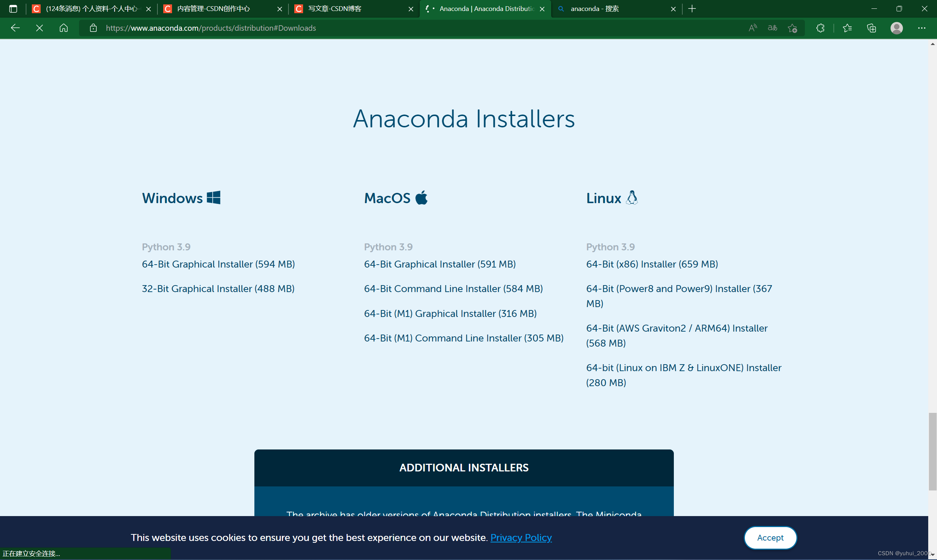The width and height of the screenshot is (937, 560).
Task: Click the address bar URL
Action: (x=210, y=28)
